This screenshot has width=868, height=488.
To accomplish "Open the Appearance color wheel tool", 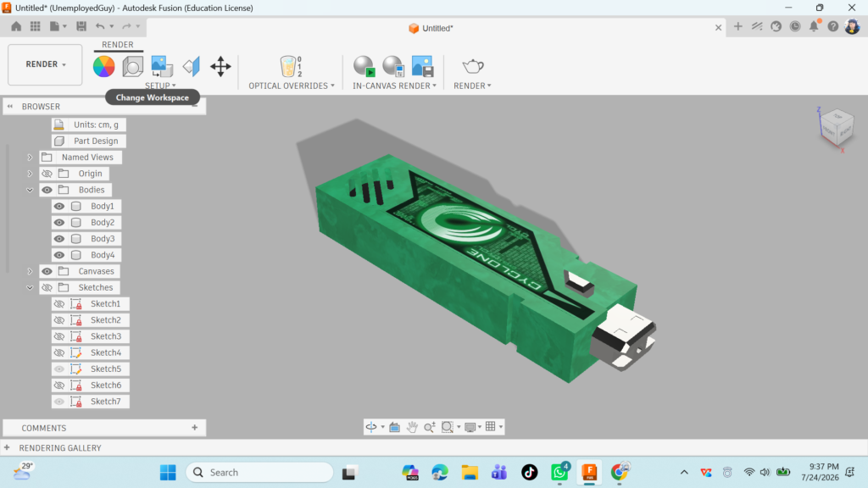I will (103, 66).
